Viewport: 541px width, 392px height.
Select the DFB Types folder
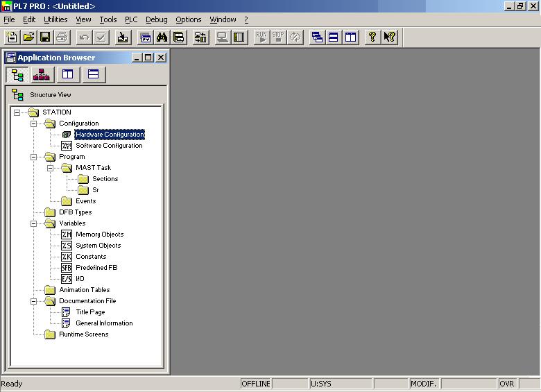[x=75, y=212]
